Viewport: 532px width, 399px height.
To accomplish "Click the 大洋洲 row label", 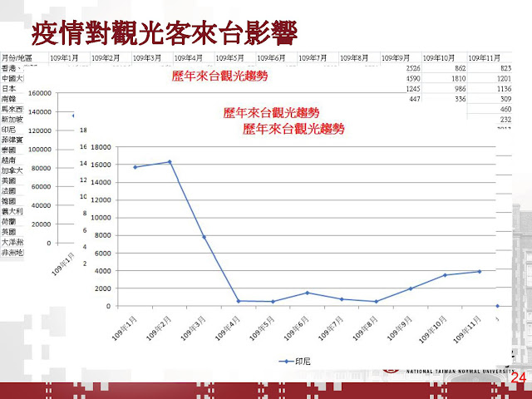I will click(12, 242).
